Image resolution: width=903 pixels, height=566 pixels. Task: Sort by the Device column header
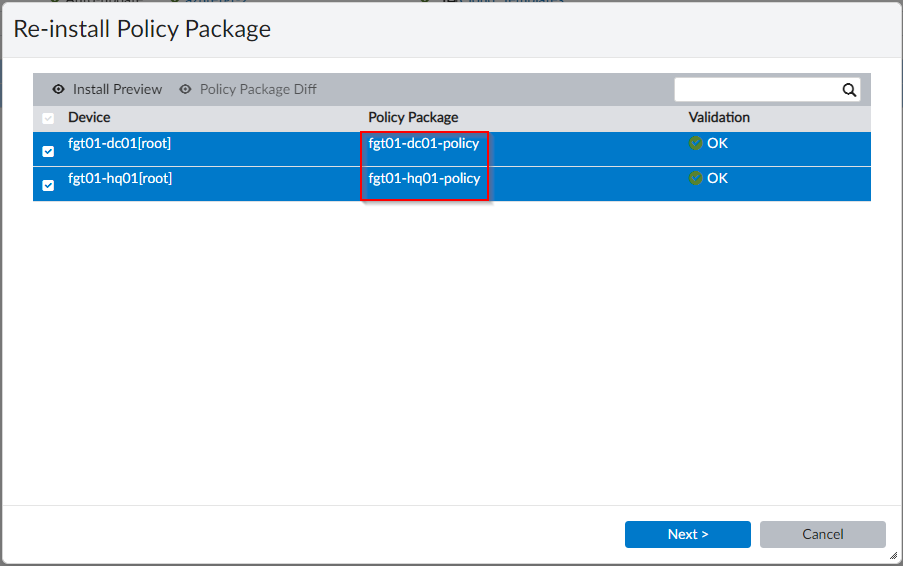89,118
